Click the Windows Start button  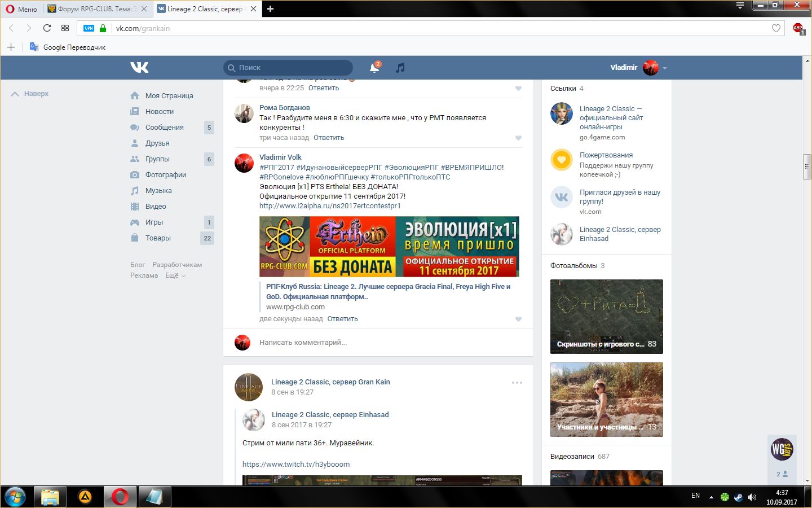point(15,497)
